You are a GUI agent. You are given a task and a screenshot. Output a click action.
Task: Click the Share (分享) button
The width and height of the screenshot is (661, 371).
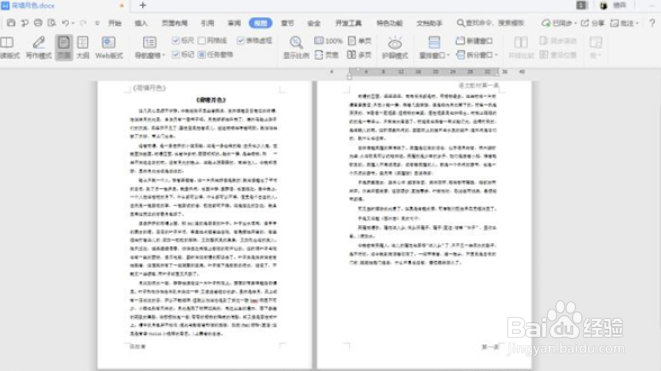tap(593, 23)
